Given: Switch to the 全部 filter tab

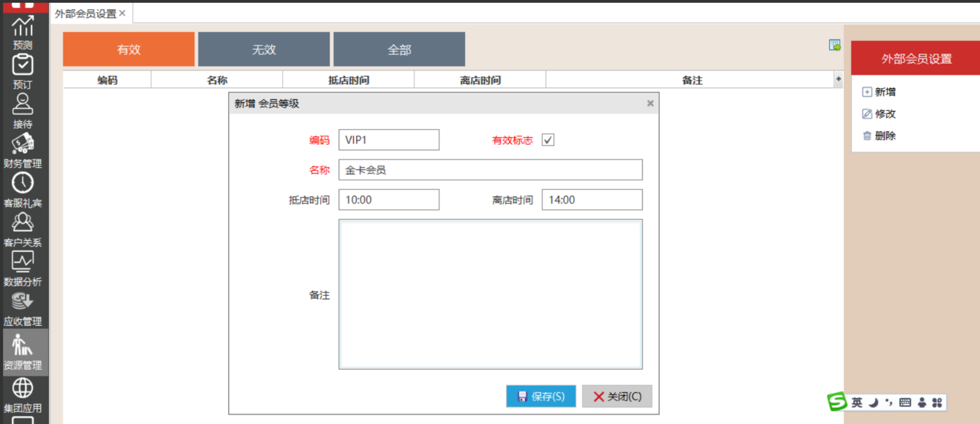Looking at the screenshot, I should 399,50.
